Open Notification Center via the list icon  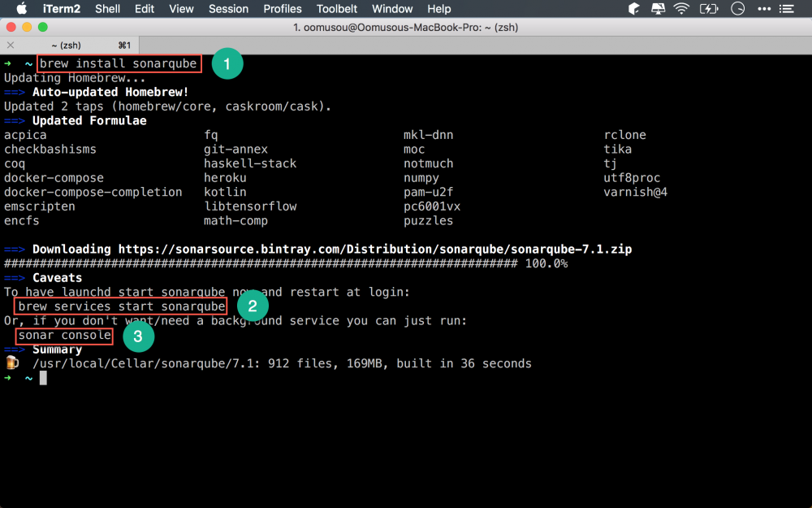[786, 9]
